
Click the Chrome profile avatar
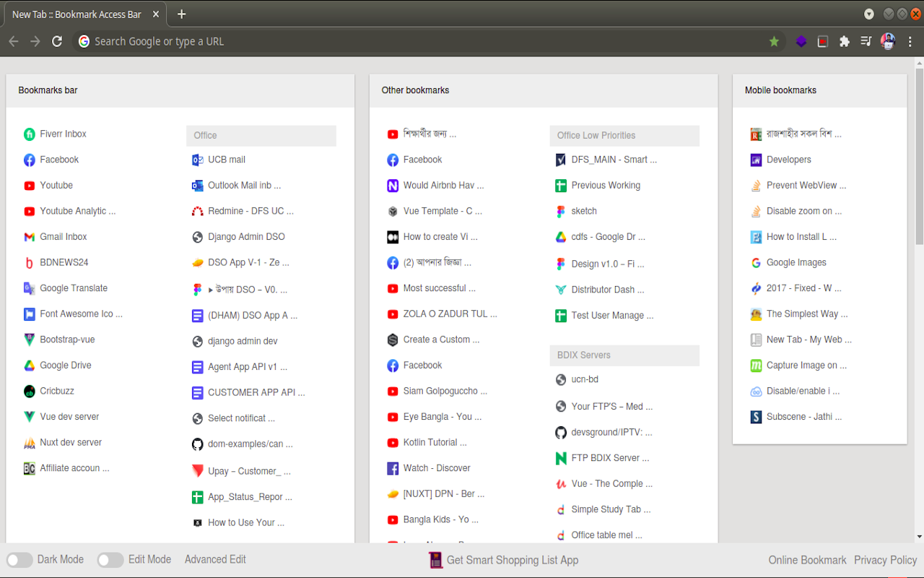(889, 41)
